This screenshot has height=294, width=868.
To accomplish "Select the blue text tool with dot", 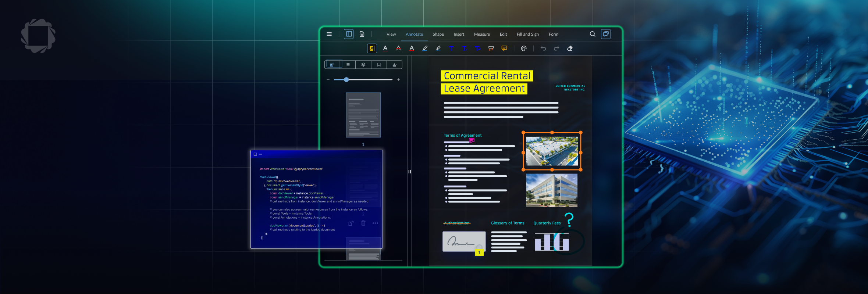I will point(465,49).
